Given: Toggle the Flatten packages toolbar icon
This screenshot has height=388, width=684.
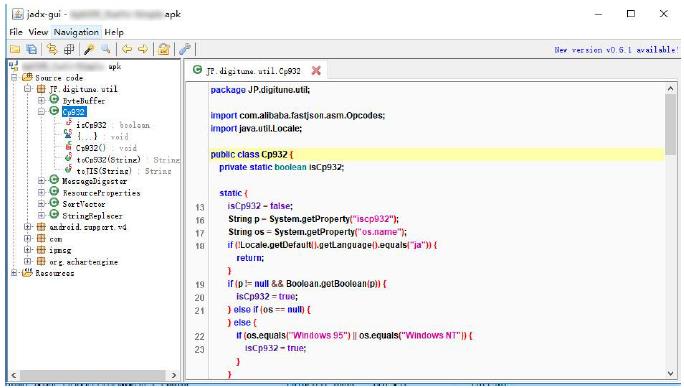Looking at the screenshot, I should (69, 49).
